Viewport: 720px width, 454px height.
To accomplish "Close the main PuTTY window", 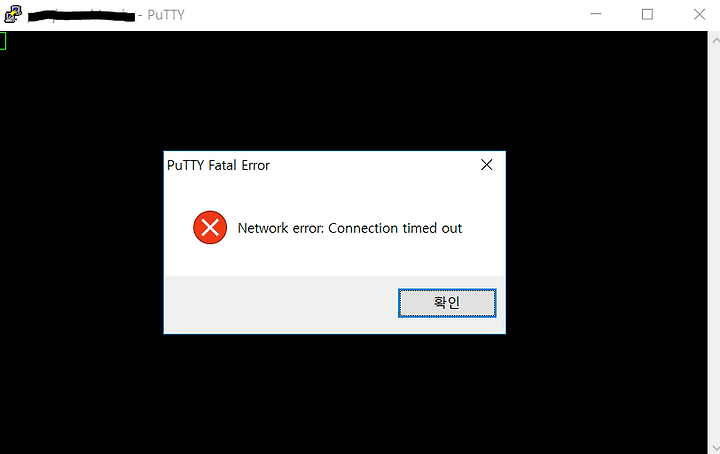I will click(699, 14).
